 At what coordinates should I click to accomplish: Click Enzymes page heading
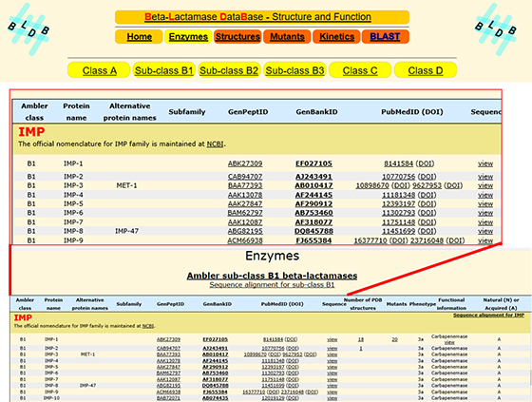[x=272, y=256]
